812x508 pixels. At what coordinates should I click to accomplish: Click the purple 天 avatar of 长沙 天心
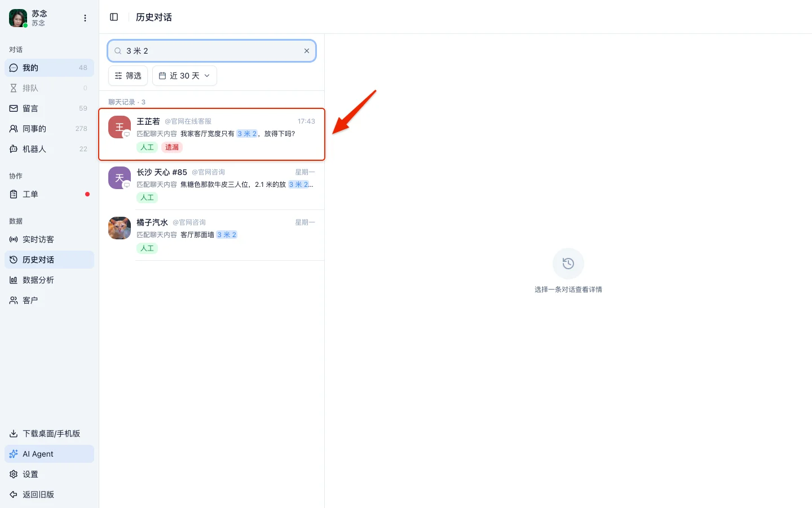click(x=120, y=178)
